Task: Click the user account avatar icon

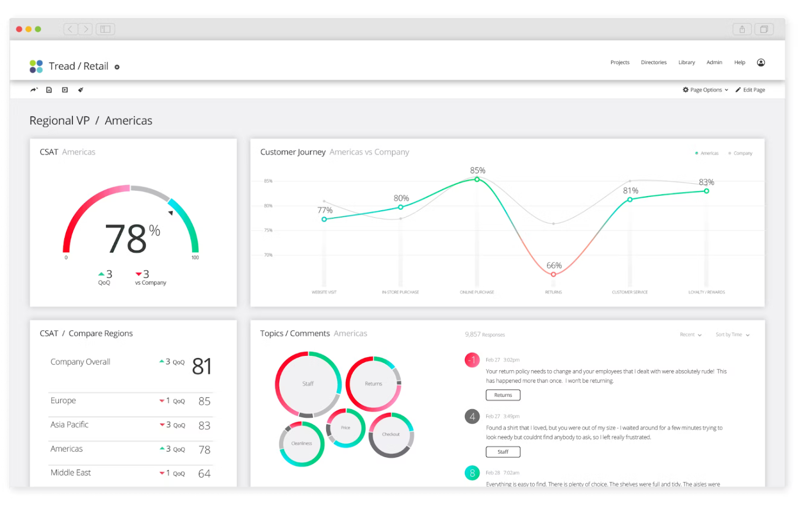Action: [761, 63]
